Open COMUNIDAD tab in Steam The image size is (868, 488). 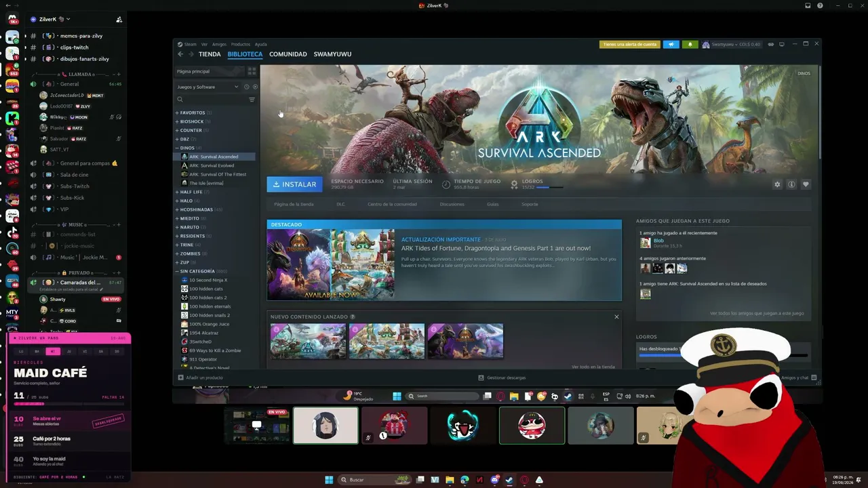[288, 54]
